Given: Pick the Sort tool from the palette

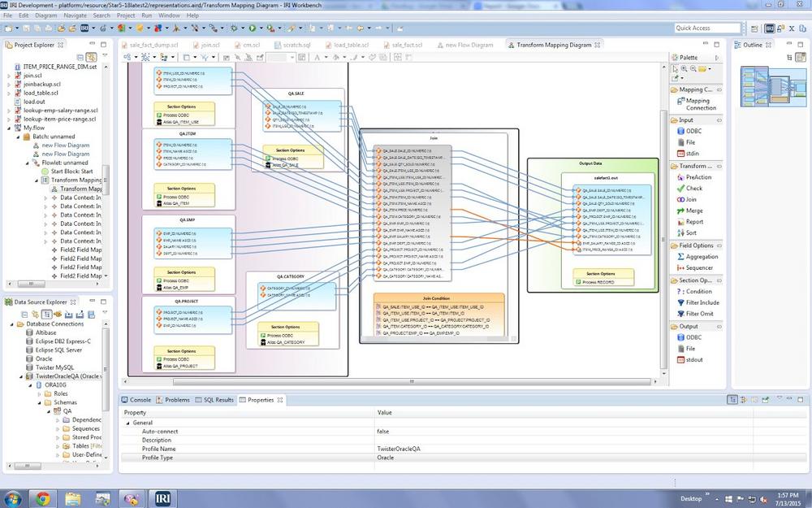Looking at the screenshot, I should (x=690, y=232).
